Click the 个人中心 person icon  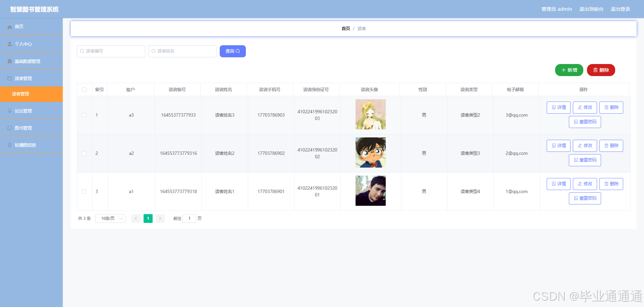click(x=9, y=44)
